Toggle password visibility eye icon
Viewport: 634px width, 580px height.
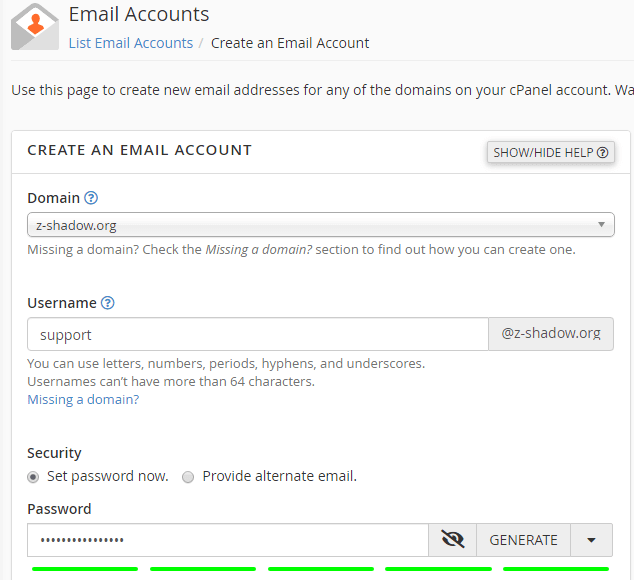tap(453, 540)
